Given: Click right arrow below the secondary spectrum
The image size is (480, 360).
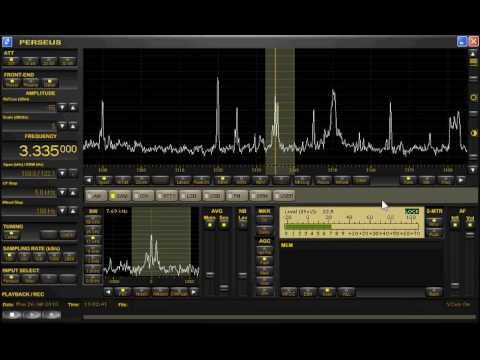Looking at the screenshot, I should point(194,292).
